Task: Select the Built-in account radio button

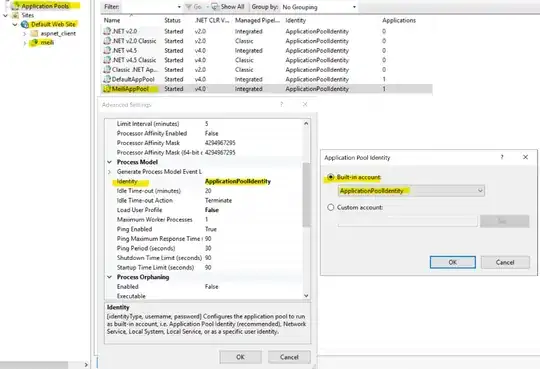Action: tap(331, 177)
